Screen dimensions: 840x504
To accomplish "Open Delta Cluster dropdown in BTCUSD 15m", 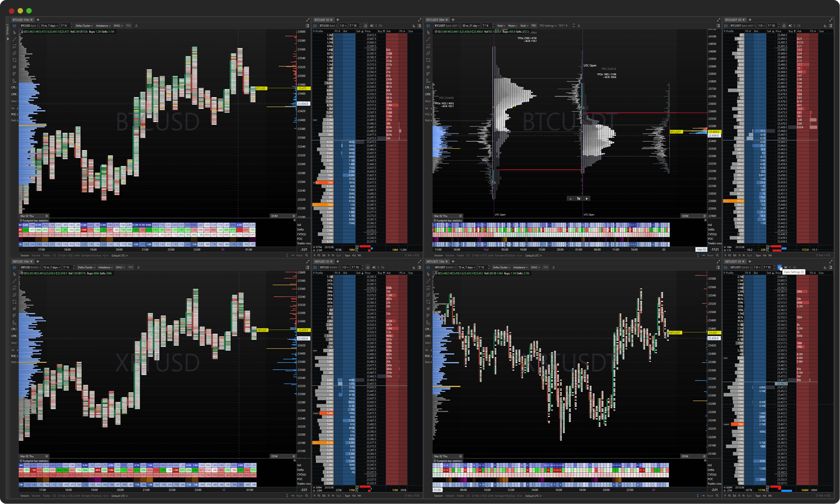I will pyautogui.click(x=84, y=25).
